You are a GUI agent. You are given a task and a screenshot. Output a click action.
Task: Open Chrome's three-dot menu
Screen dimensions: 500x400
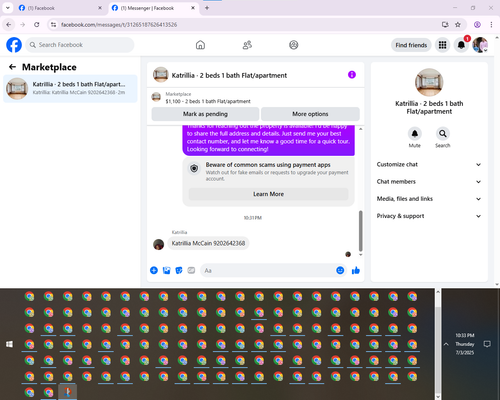click(x=491, y=24)
